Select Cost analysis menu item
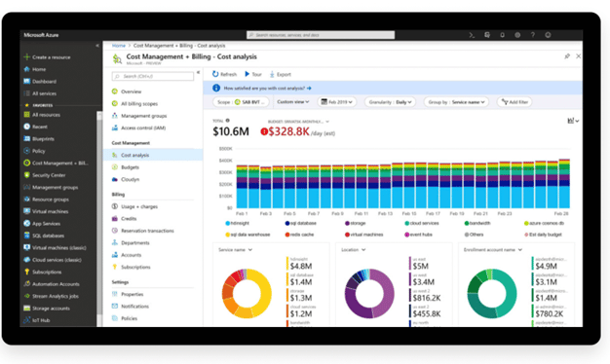 point(152,155)
